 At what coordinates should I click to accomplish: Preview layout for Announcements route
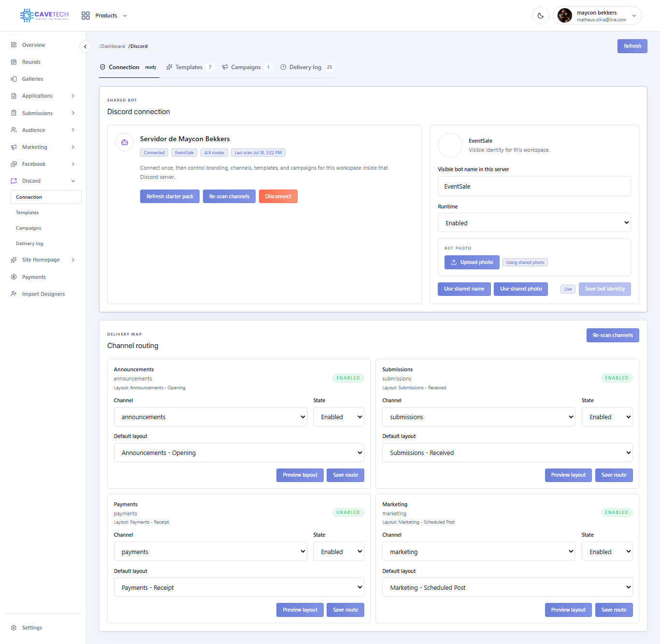300,475
